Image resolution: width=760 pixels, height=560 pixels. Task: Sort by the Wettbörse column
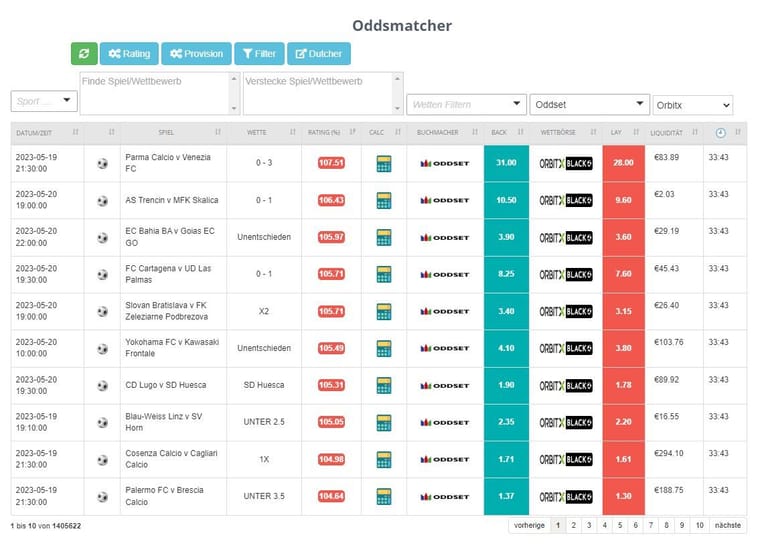click(x=566, y=132)
